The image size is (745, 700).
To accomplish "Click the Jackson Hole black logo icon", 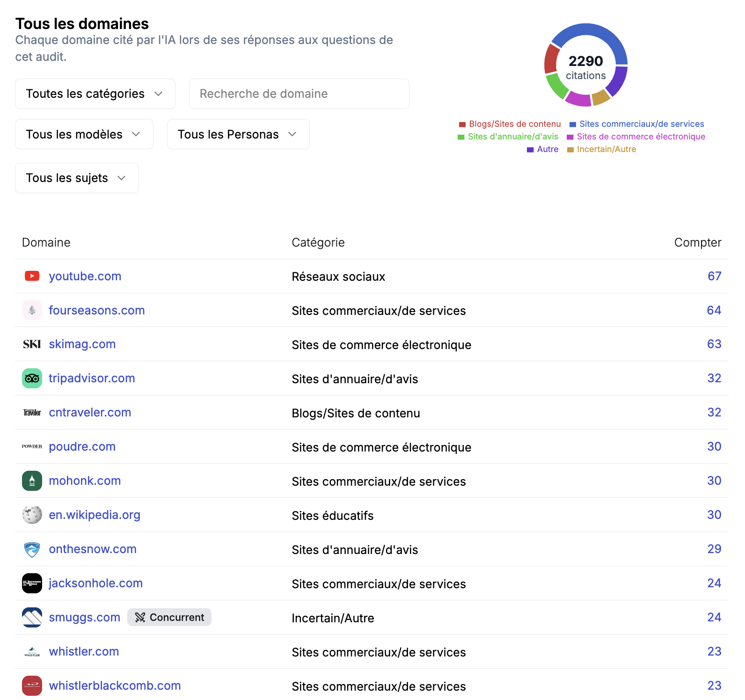I will [x=32, y=583].
